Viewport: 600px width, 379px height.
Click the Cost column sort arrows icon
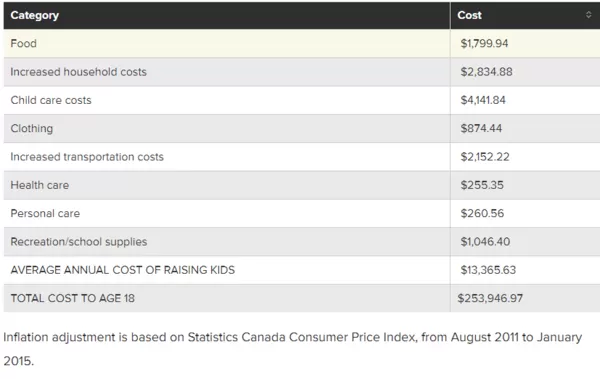pyautogui.click(x=589, y=15)
